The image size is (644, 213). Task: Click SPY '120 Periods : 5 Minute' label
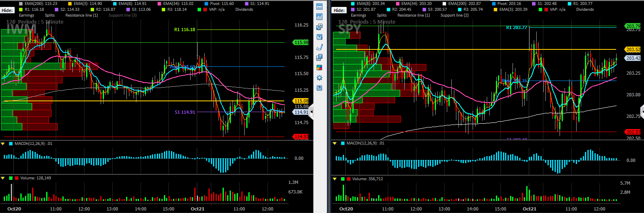(367, 22)
